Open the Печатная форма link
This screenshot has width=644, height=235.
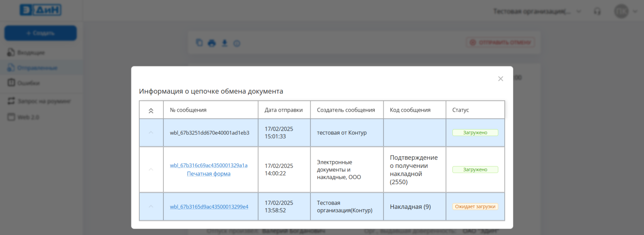point(208,174)
